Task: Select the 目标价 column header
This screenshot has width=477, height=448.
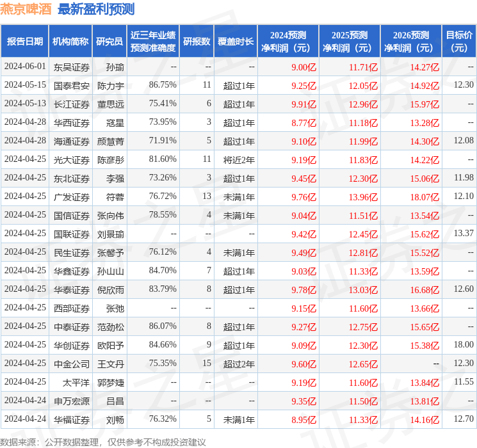Action: (459, 42)
